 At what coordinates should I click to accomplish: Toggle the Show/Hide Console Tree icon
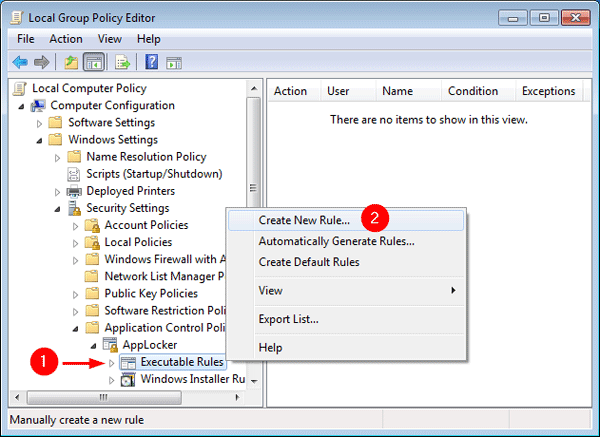coord(96,61)
